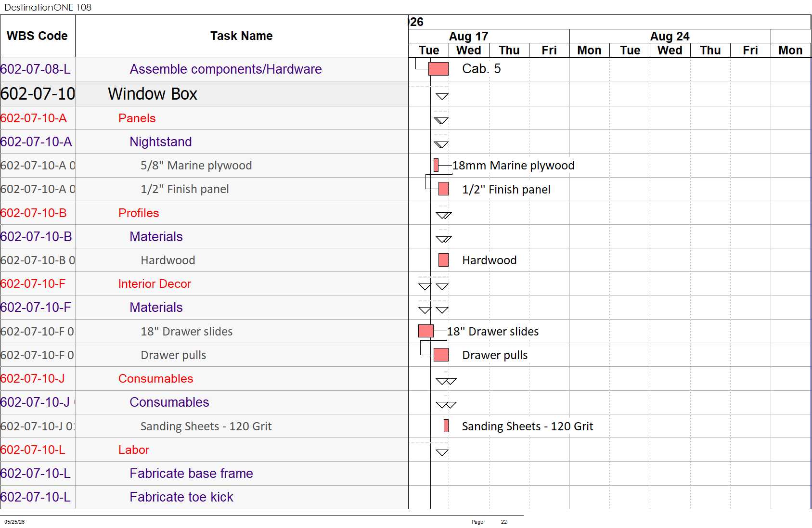Select Assemble components/Hardware task
This screenshot has width=812, height=528.
226,69
